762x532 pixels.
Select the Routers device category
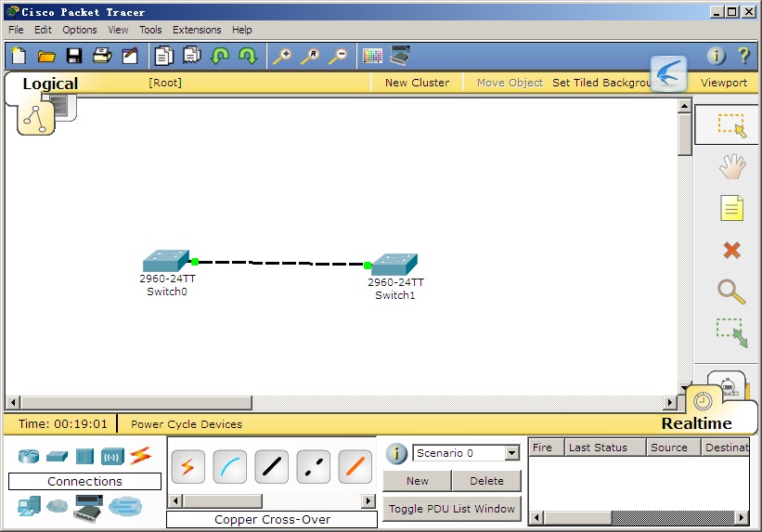pyautogui.click(x=29, y=456)
